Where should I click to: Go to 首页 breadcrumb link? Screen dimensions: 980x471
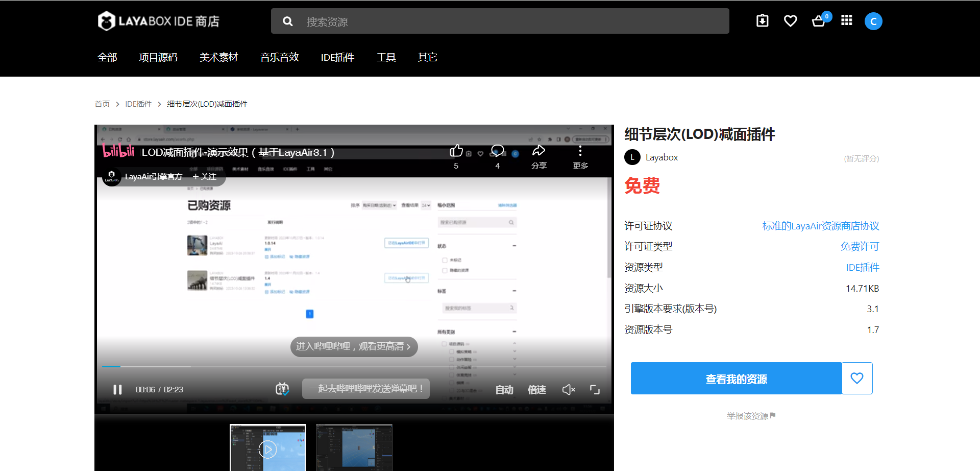pyautogui.click(x=102, y=104)
